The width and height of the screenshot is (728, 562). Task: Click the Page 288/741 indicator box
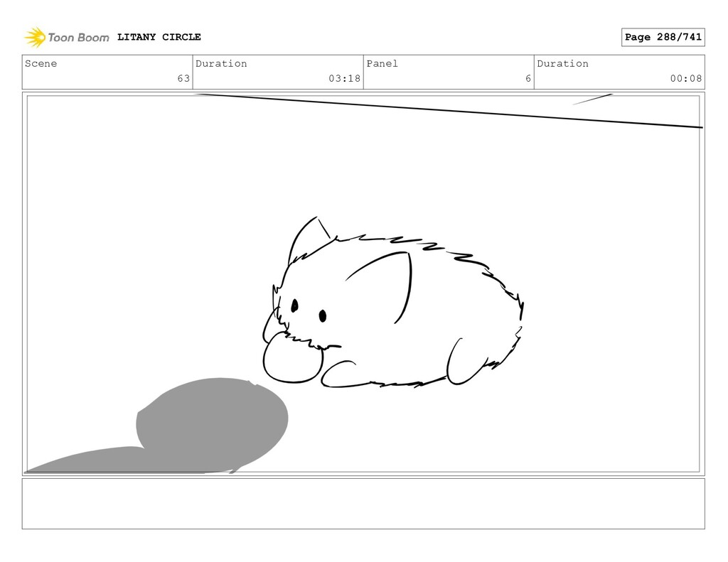point(663,37)
